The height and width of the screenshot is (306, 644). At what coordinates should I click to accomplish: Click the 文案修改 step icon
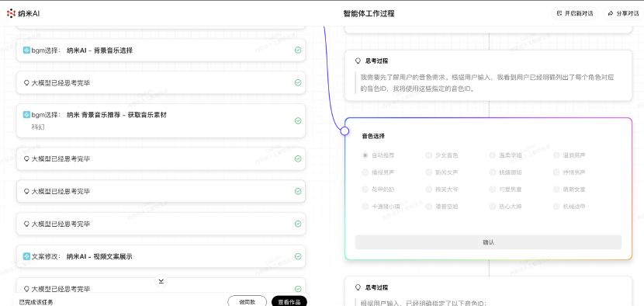click(x=26, y=256)
